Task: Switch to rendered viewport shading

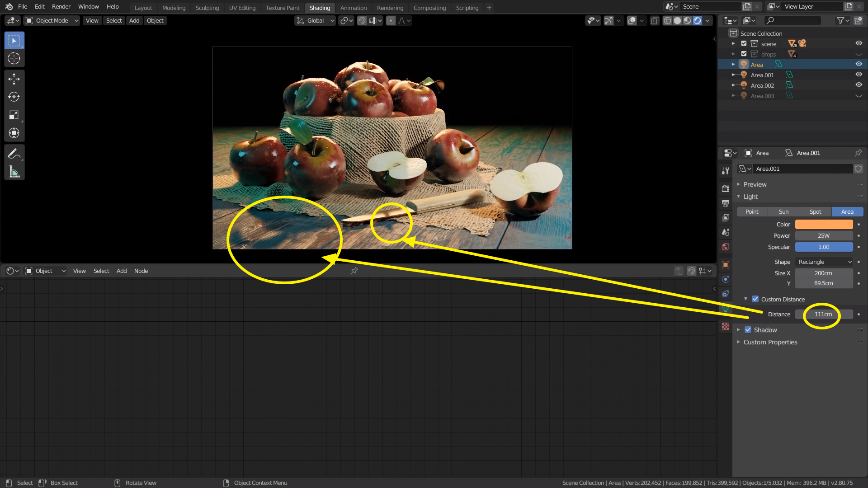Action: coord(698,21)
